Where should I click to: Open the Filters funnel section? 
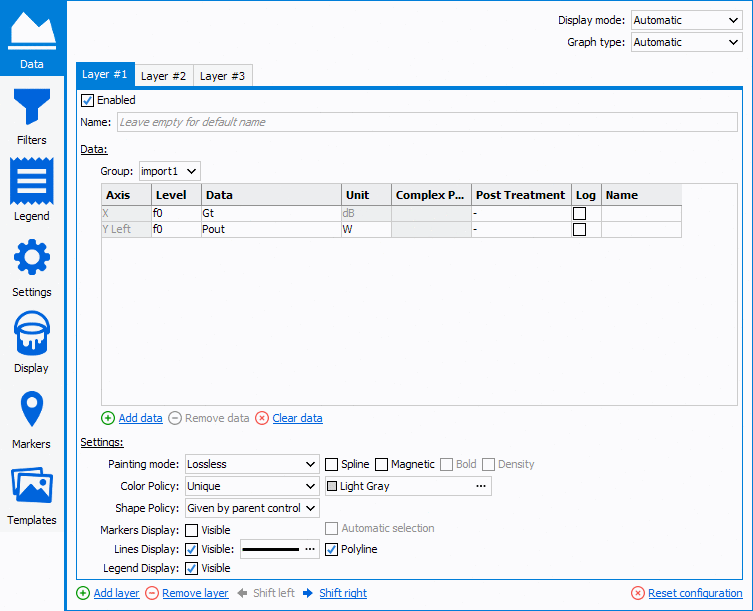pos(32,117)
